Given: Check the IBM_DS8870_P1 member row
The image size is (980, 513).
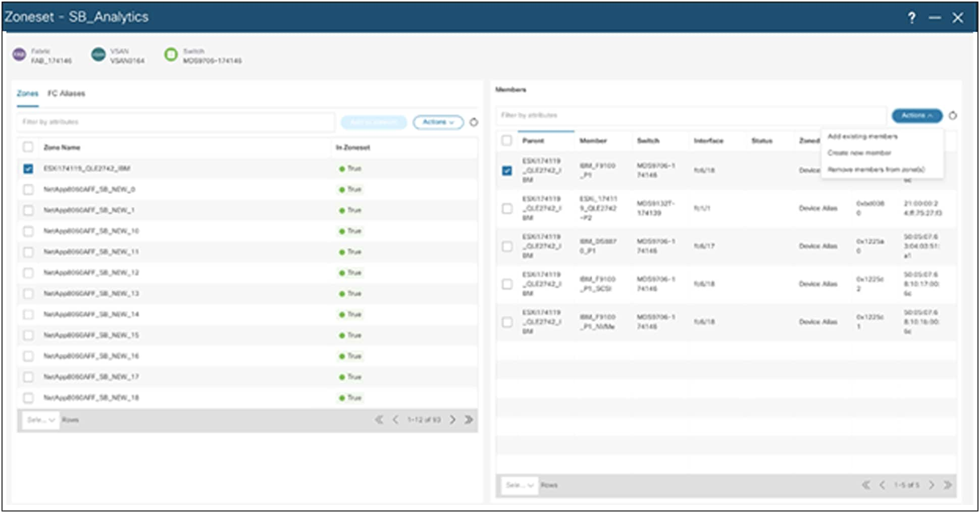Looking at the screenshot, I should pos(507,246).
